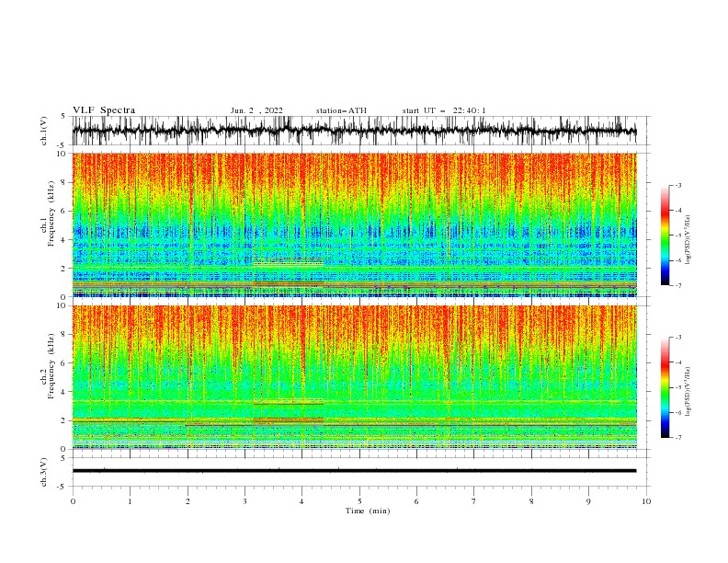The width and height of the screenshot is (728, 563).
Task: Click the ch.2 spectrogram color bar
Action: [665, 387]
